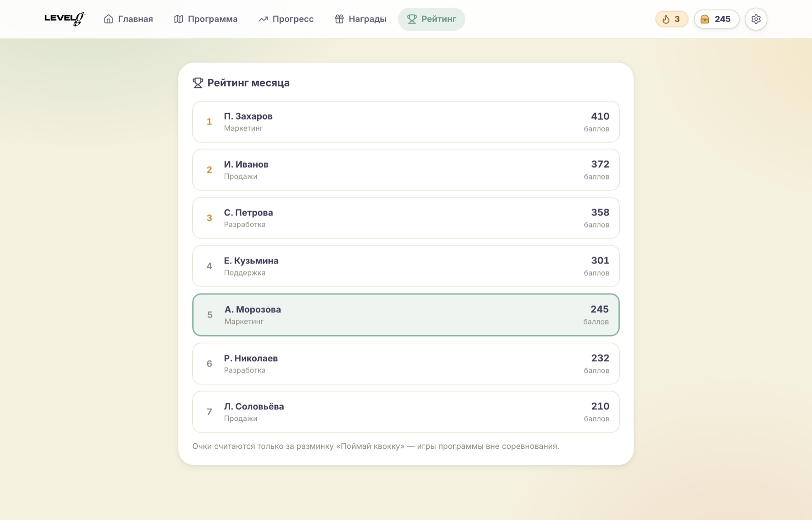Click the trophy icon next to Рейтинг месяца

click(198, 83)
